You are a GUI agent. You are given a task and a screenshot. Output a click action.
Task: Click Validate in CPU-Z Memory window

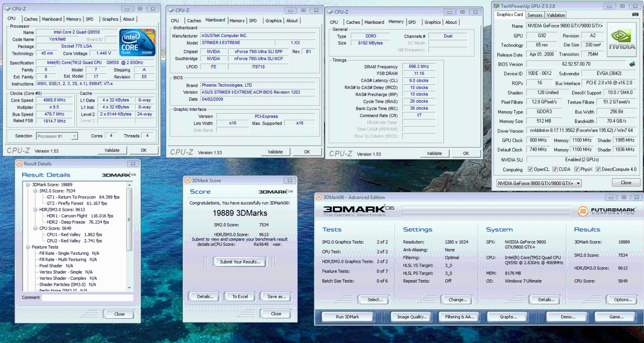coord(434,154)
